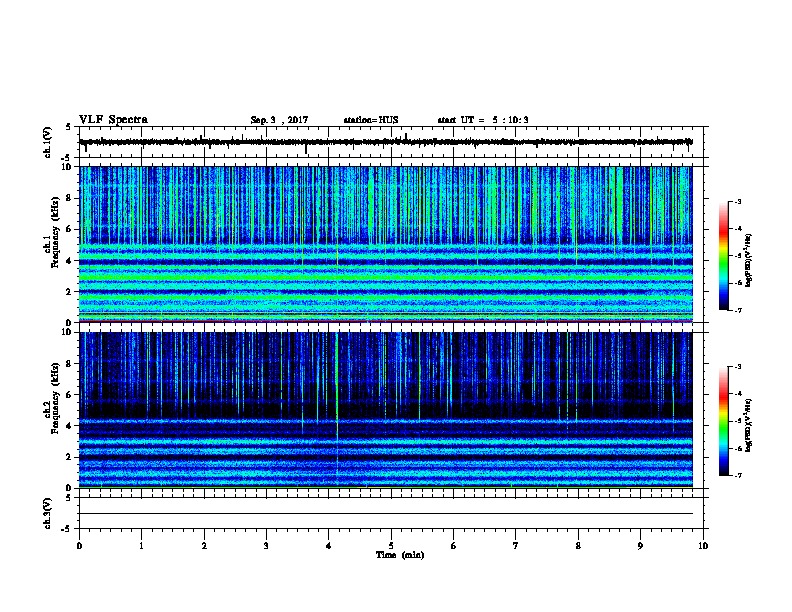Click the upper ch.1 color scale bar
The width and height of the screenshot is (792, 612).
click(723, 256)
